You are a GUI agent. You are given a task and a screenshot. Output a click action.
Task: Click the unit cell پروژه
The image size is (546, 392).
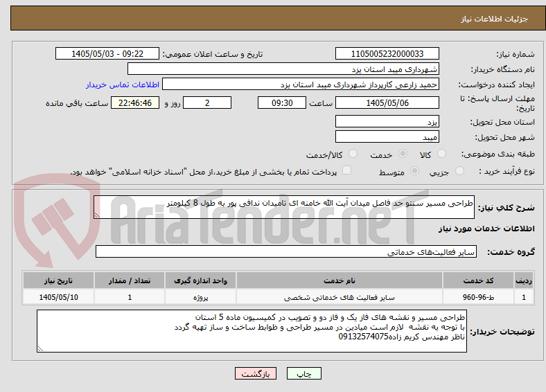[x=200, y=297]
